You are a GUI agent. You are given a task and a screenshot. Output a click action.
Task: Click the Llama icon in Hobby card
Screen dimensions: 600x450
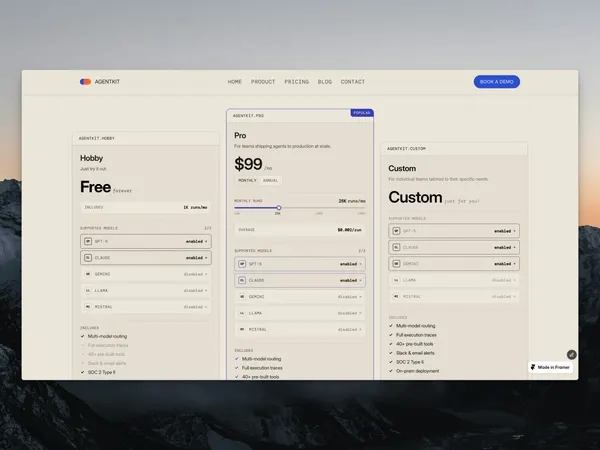point(88,290)
